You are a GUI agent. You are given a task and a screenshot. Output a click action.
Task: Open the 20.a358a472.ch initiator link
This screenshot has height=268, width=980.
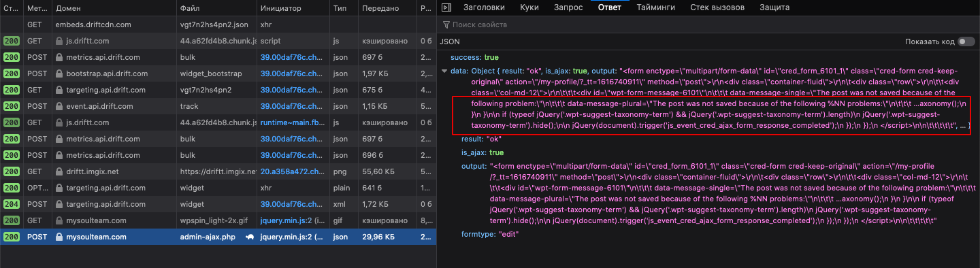[x=292, y=171]
